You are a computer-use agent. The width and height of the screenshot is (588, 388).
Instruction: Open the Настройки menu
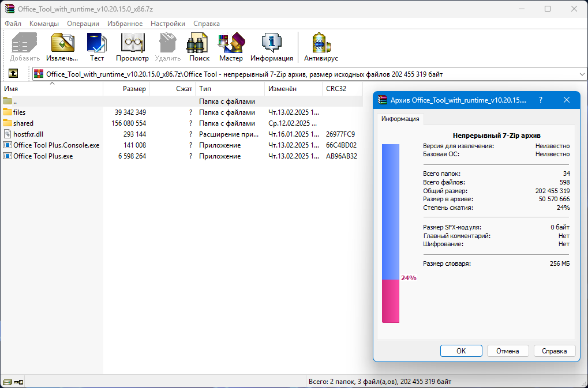click(167, 24)
